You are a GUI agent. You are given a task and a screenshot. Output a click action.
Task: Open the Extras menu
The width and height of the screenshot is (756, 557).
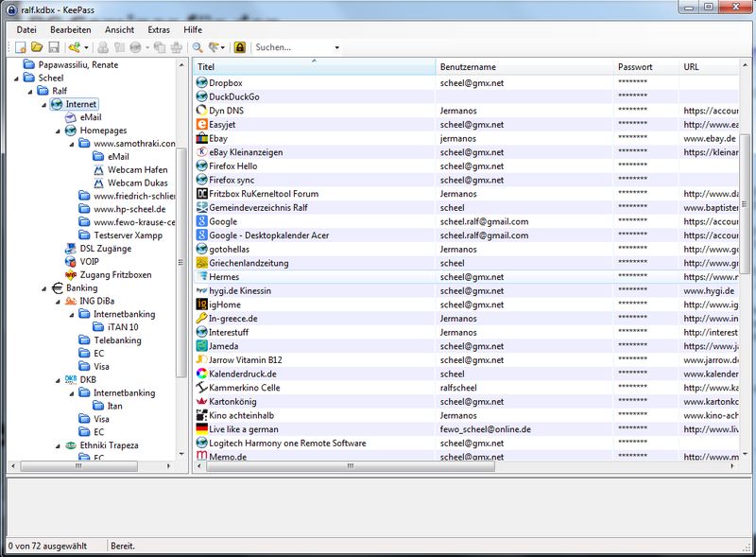[159, 30]
